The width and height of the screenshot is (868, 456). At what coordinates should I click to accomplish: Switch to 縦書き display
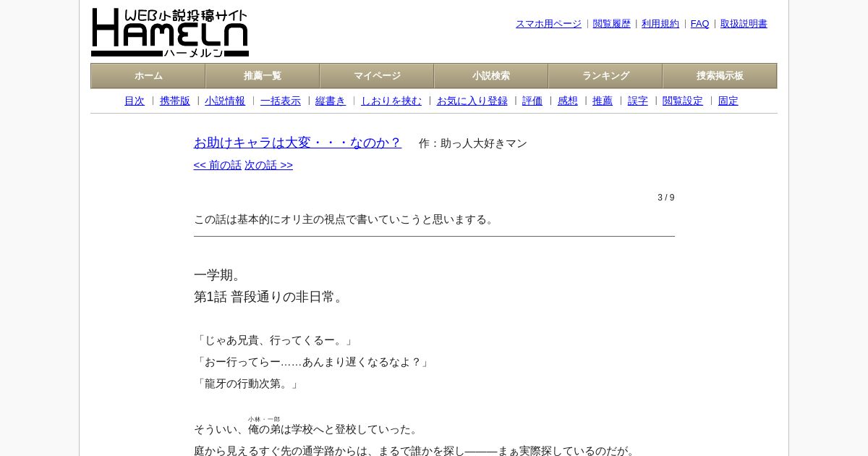point(331,101)
